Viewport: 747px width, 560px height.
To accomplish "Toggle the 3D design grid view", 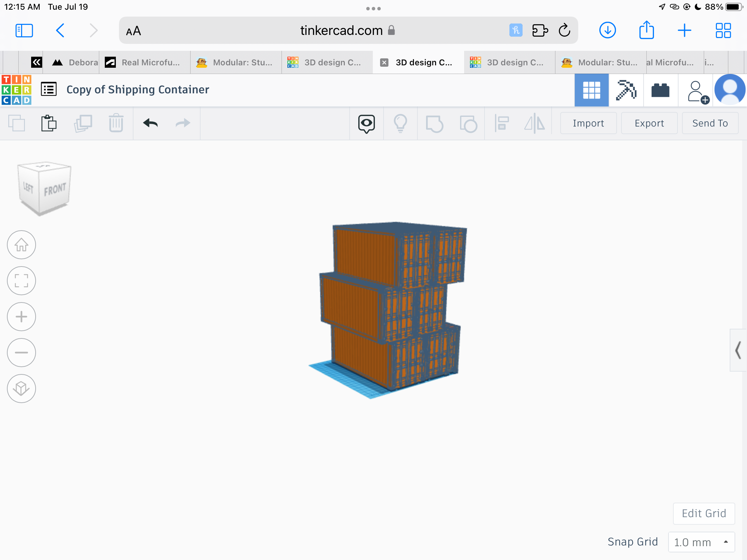I will (591, 90).
